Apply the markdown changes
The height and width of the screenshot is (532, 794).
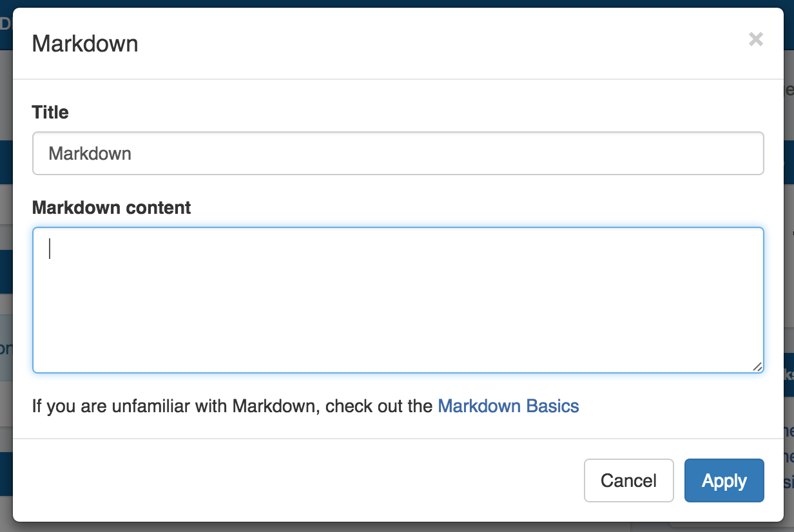pos(724,480)
